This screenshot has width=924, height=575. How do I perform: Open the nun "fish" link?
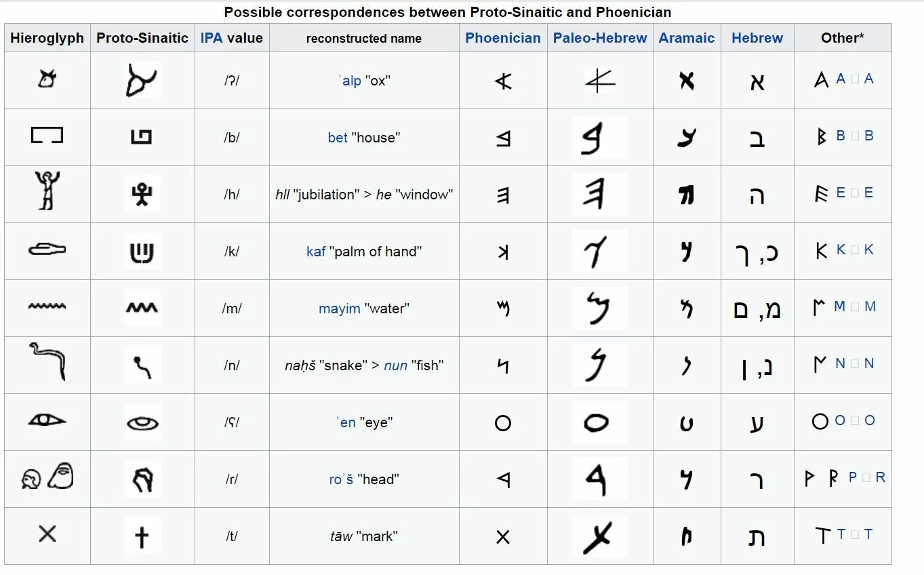[396, 365]
